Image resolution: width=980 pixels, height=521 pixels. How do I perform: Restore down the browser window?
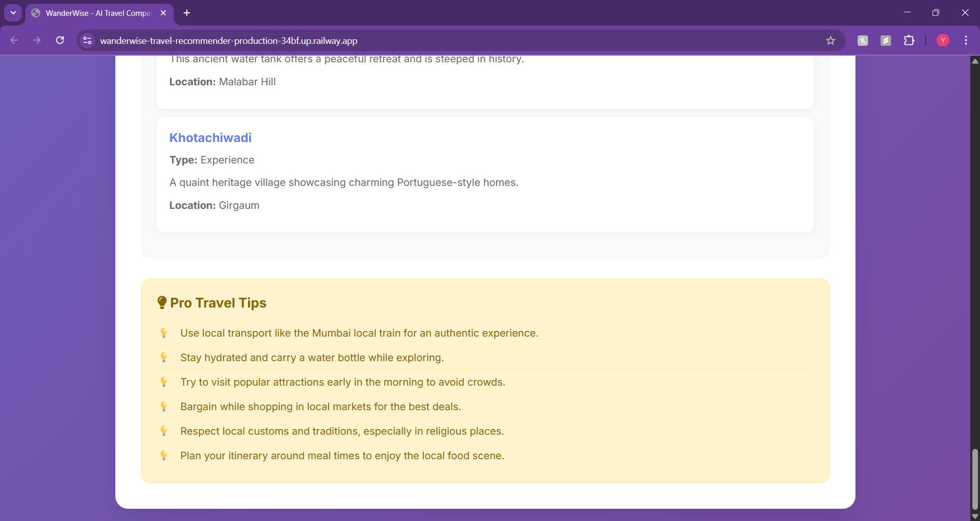coord(936,13)
